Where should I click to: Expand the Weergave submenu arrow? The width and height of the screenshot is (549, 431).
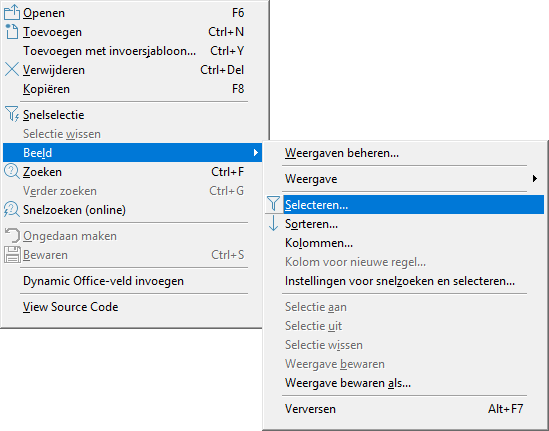coord(534,179)
